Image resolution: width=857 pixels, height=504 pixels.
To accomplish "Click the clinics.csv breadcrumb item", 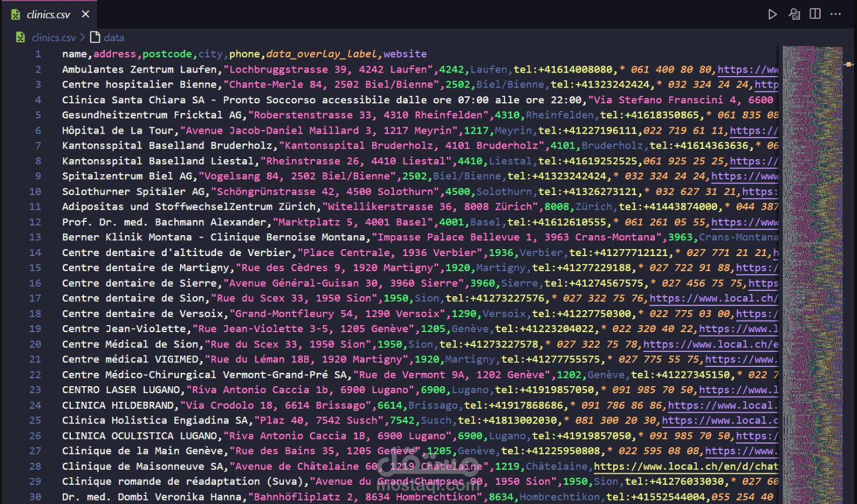I will point(53,38).
